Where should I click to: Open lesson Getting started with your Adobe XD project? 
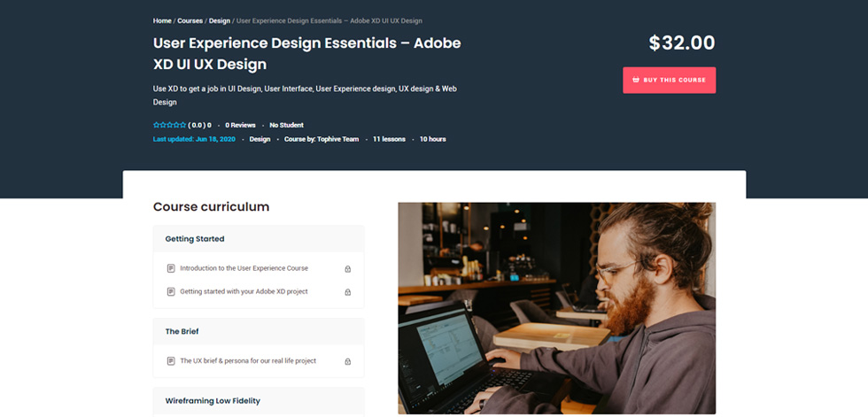(x=244, y=291)
